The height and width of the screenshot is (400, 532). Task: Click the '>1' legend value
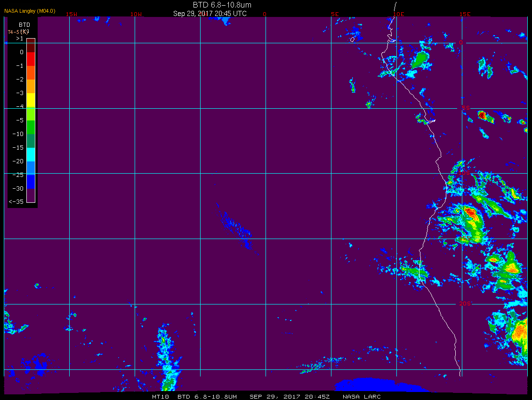(x=20, y=39)
